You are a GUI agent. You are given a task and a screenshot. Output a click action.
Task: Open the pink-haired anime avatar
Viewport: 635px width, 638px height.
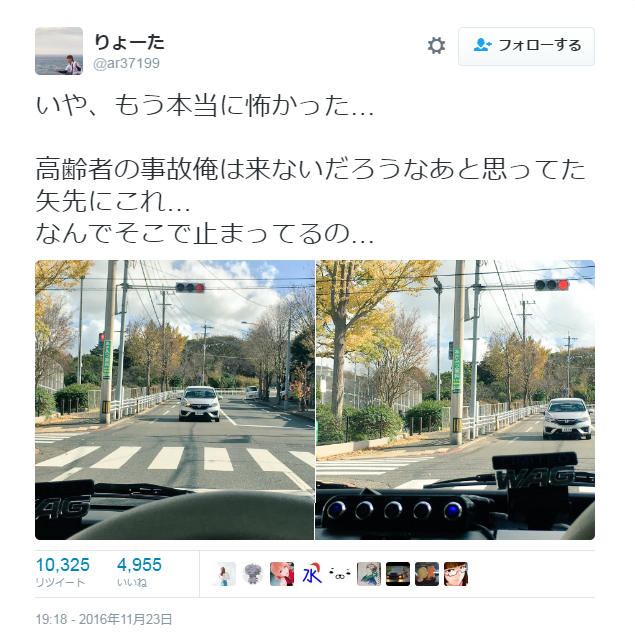pyautogui.click(x=282, y=574)
